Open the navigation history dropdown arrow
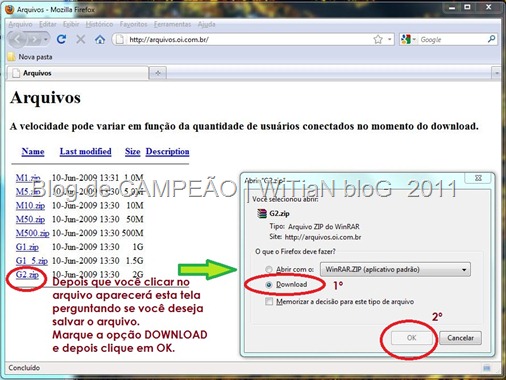 46,40
